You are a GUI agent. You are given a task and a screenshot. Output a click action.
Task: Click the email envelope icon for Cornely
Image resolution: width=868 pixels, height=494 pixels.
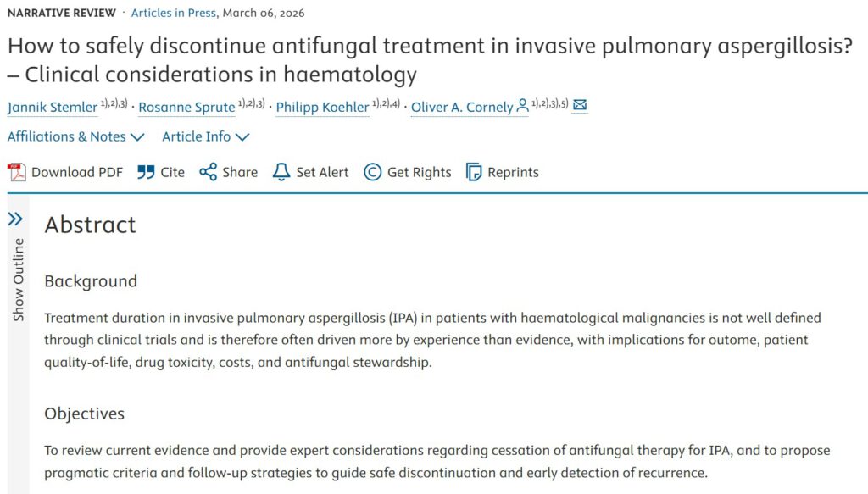pos(580,106)
